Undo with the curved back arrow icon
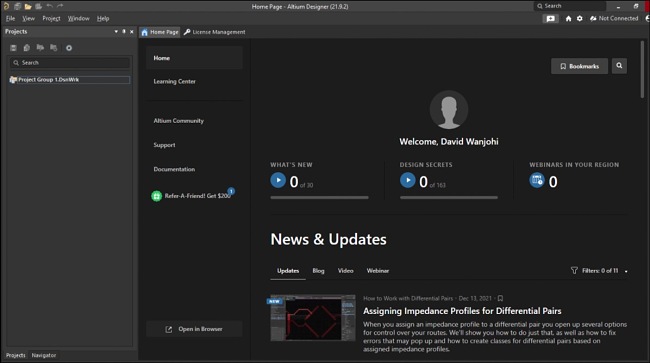The height and width of the screenshot is (363, 650). click(x=50, y=6)
